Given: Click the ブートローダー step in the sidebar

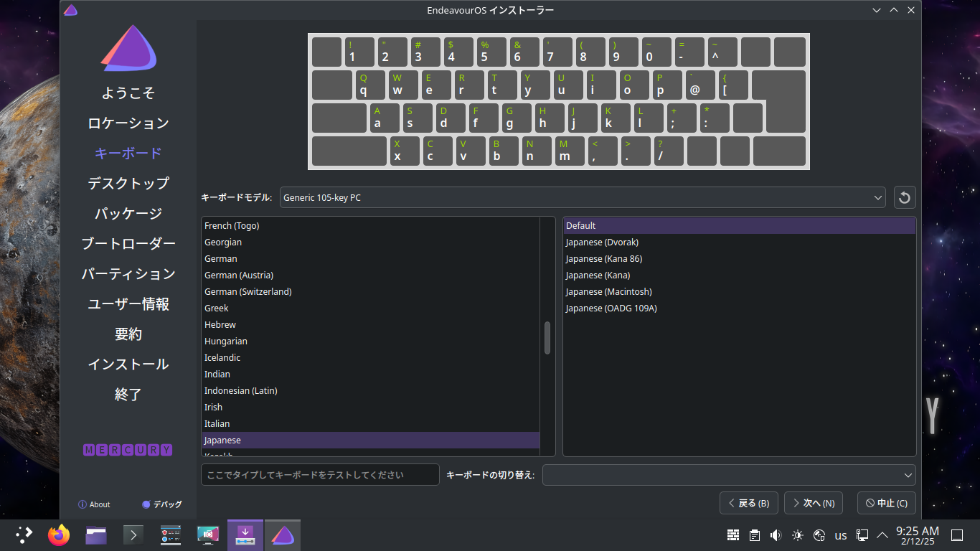Looking at the screenshot, I should [x=128, y=244].
